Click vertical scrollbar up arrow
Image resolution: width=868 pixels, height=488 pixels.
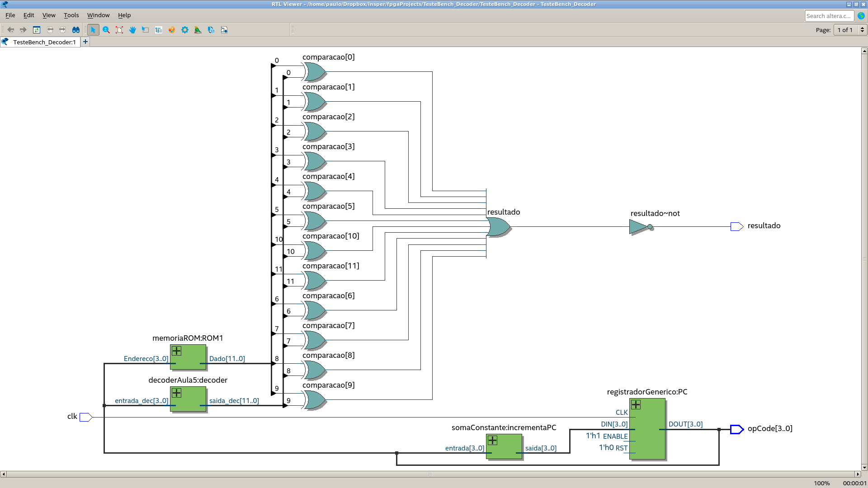[864, 51]
